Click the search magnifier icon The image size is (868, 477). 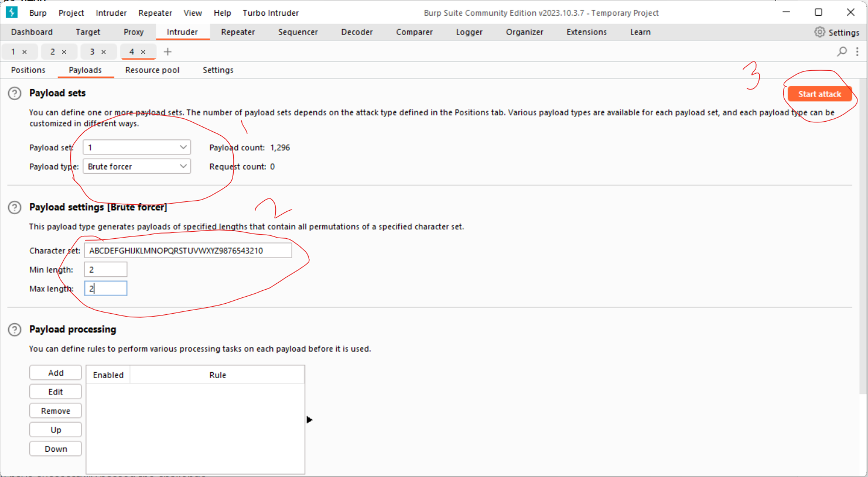point(842,52)
